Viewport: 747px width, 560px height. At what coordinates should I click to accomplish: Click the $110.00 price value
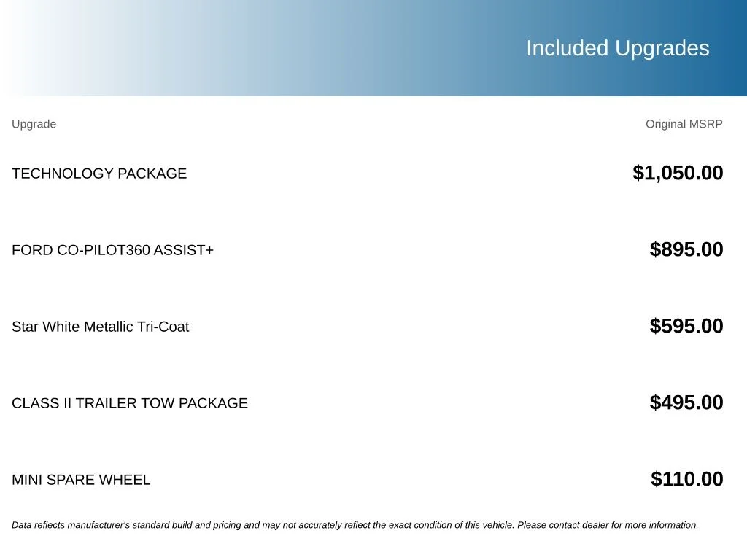pyautogui.click(x=687, y=479)
